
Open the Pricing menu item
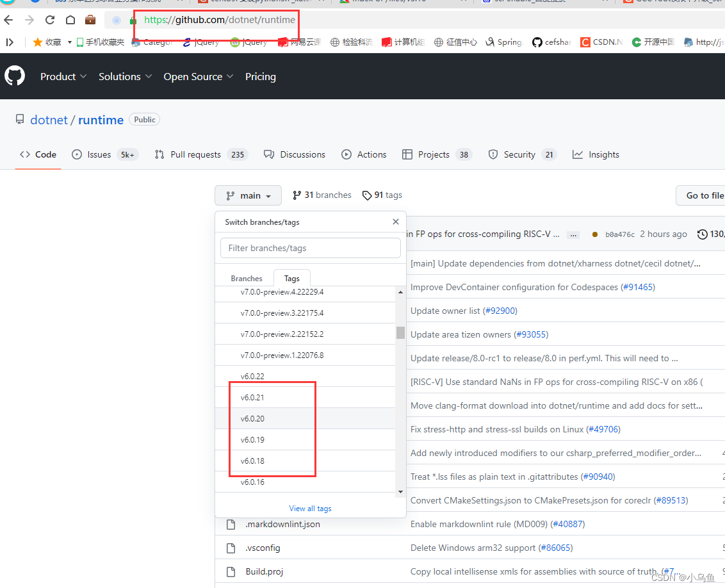(x=260, y=76)
